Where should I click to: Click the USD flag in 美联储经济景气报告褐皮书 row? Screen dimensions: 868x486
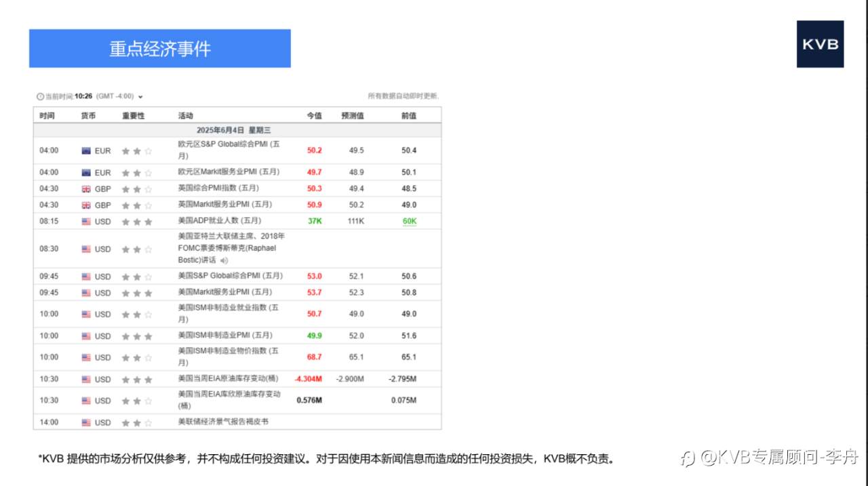[86, 423]
